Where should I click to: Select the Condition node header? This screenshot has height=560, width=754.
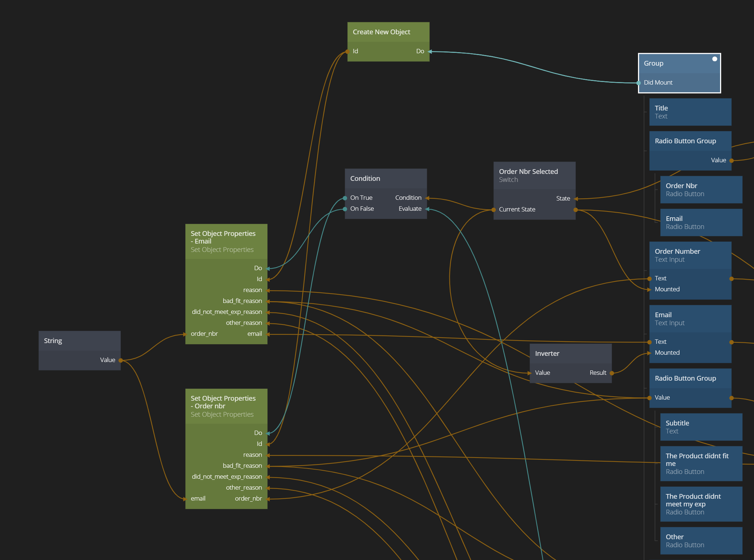tap(386, 179)
